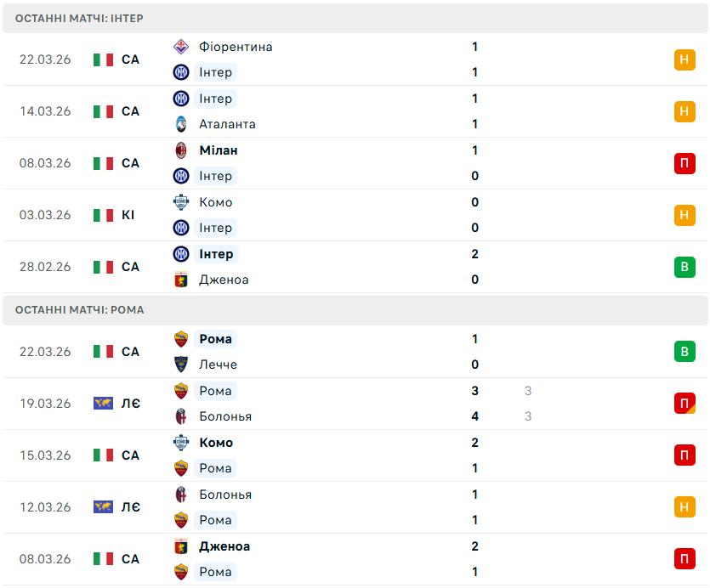The image size is (710, 588).
Task: Select the 'Останні матчі: Рома' section header
Action: click(x=79, y=310)
